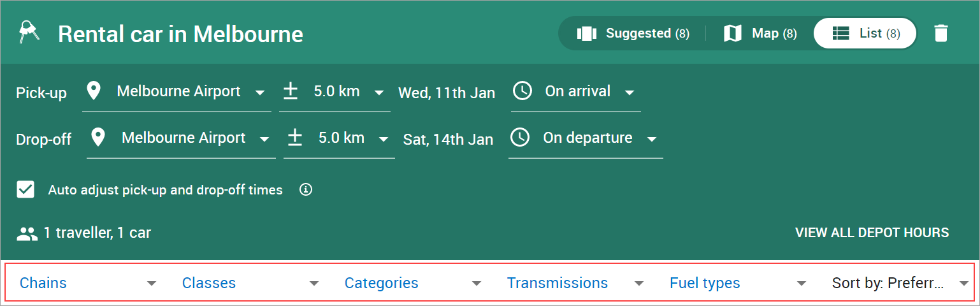Click the pick-up location pin icon
The height and width of the screenshot is (306, 980).
point(94,91)
